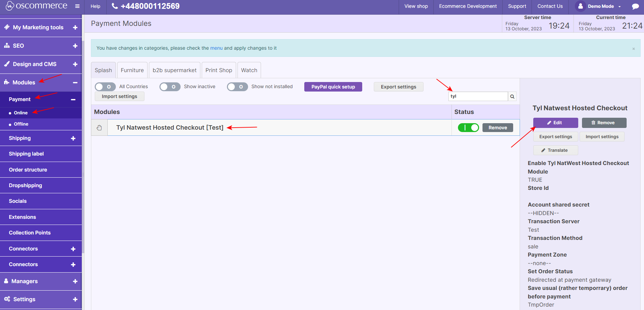Image resolution: width=644 pixels, height=310 pixels.
Task: Click the Translate button
Action: click(556, 150)
